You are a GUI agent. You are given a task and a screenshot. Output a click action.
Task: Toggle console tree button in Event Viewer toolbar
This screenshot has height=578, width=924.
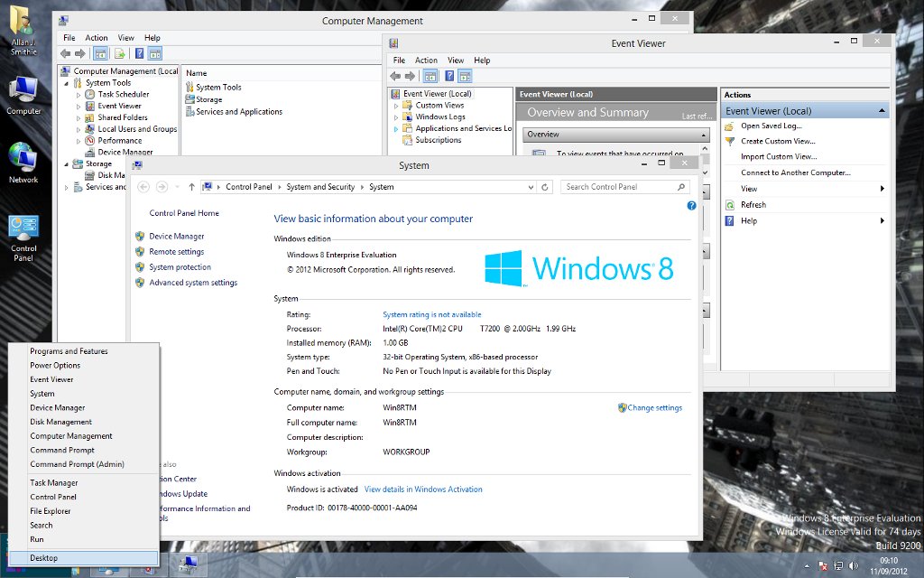[430, 76]
